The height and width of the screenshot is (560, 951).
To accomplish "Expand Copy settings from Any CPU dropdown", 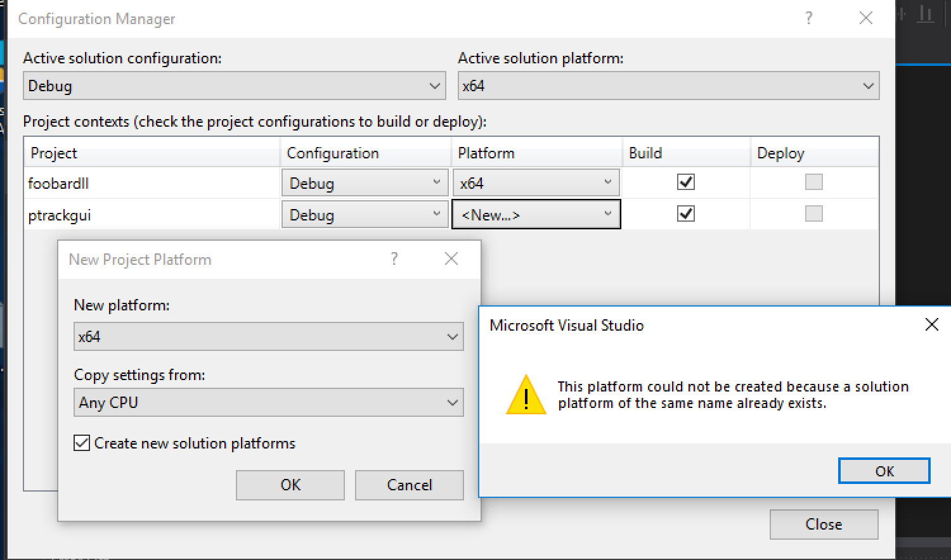I will [x=269, y=402].
